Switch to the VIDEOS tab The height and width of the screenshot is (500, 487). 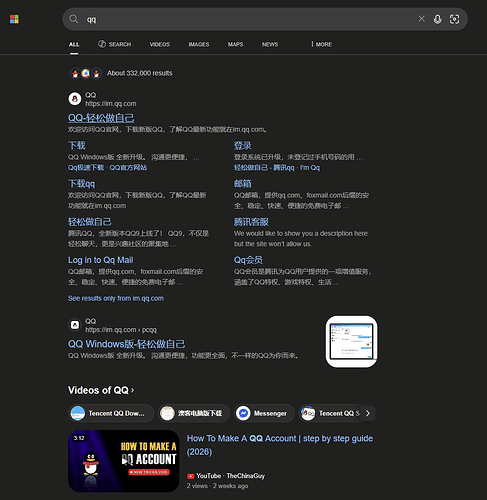(x=160, y=44)
